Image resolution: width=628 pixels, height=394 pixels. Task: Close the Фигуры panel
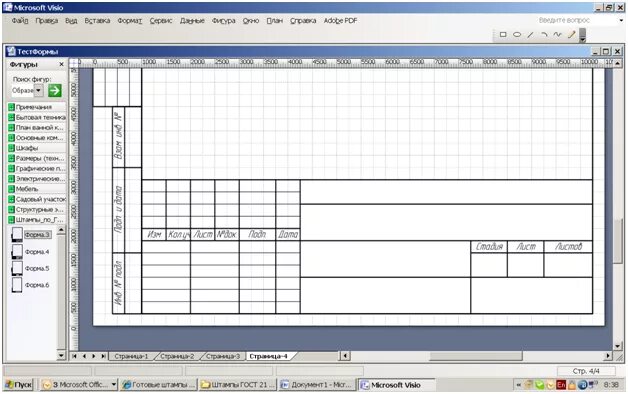pos(61,64)
